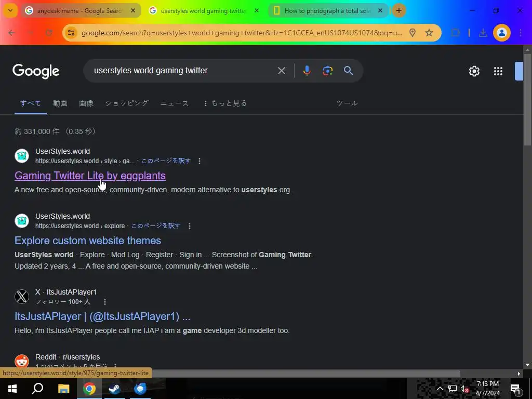Open the ItsJustAPlayer X profile link
Image resolution: width=532 pixels, height=399 pixels.
click(x=102, y=316)
